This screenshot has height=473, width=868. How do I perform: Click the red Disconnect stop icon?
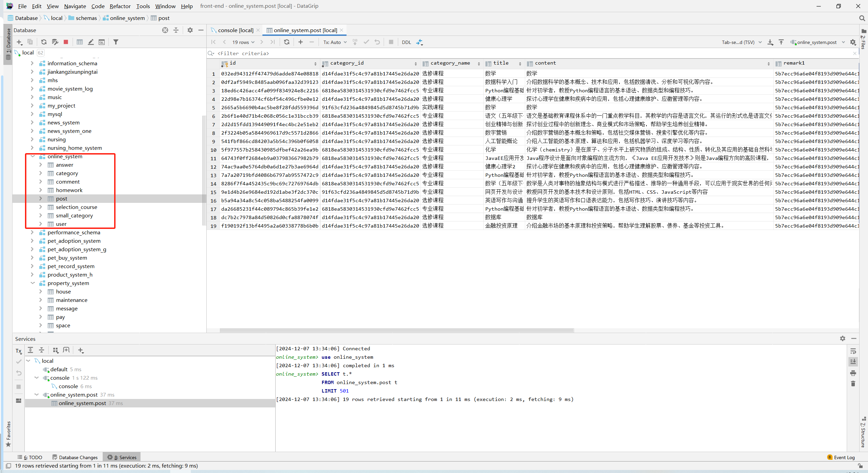pyautogui.click(x=66, y=42)
